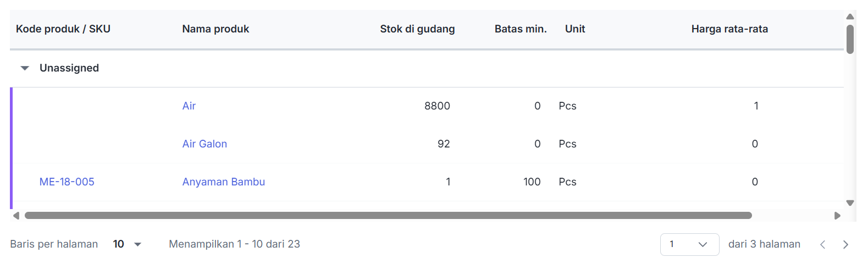Click the vertical scrollbar thumb
This screenshot has height=274, width=868.
pos(850,39)
